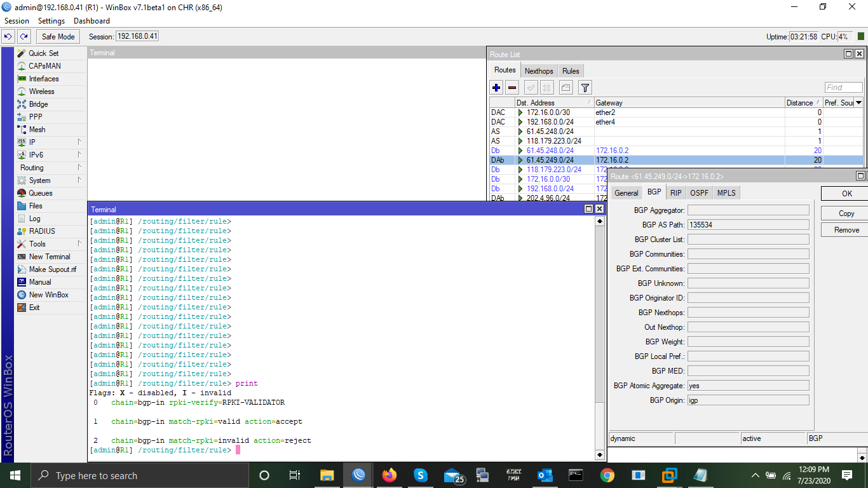Click Exit in sidebar
The height and width of the screenshot is (488, 868).
point(34,308)
